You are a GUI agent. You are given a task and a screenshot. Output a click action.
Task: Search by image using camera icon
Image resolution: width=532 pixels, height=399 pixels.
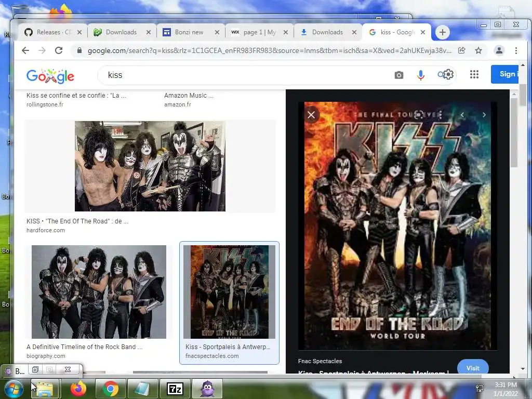pos(399,75)
